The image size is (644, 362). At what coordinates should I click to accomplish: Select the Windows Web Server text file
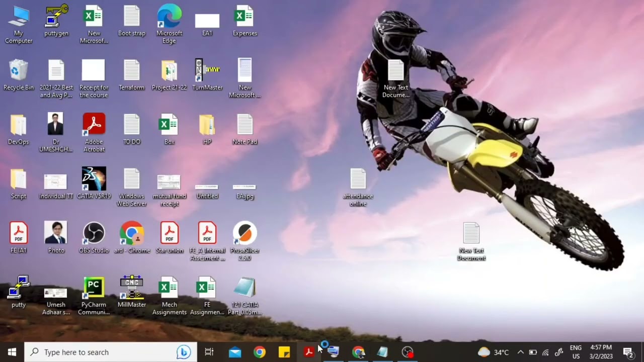point(132,187)
